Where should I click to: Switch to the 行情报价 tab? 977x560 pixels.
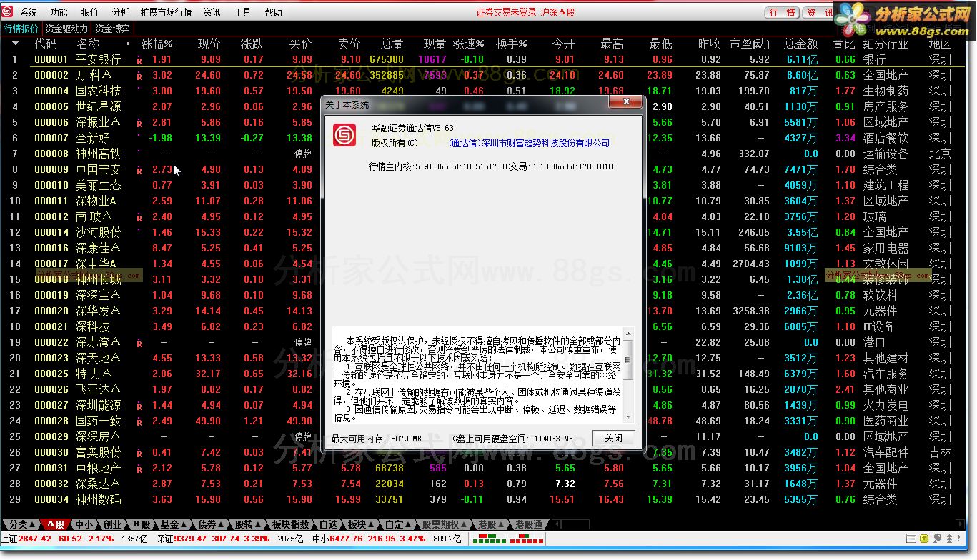pos(21,29)
